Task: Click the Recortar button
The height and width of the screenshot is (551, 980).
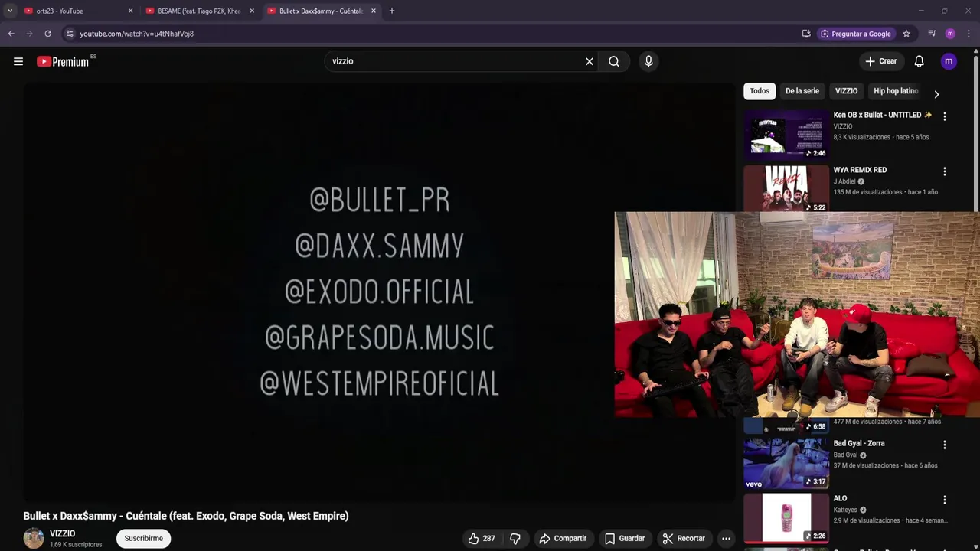Action: pyautogui.click(x=684, y=538)
